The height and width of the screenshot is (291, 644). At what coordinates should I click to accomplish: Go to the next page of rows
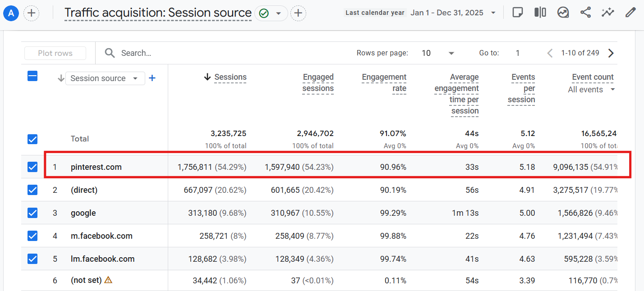[611, 53]
